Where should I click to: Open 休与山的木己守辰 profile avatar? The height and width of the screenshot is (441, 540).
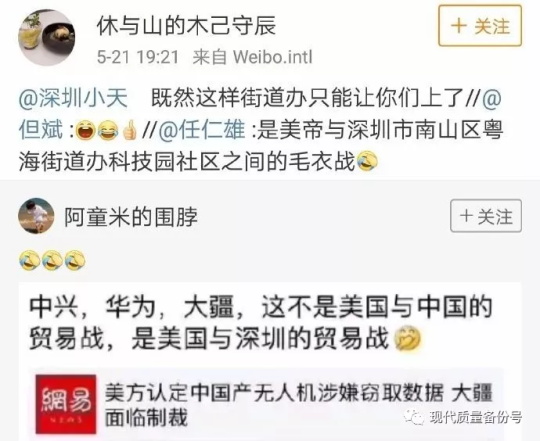[46, 38]
